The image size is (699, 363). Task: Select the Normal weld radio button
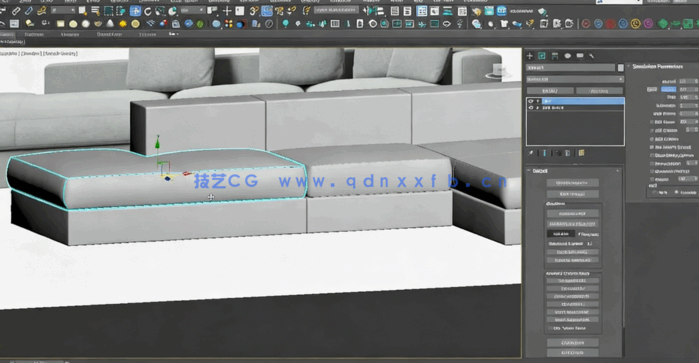(x=676, y=192)
